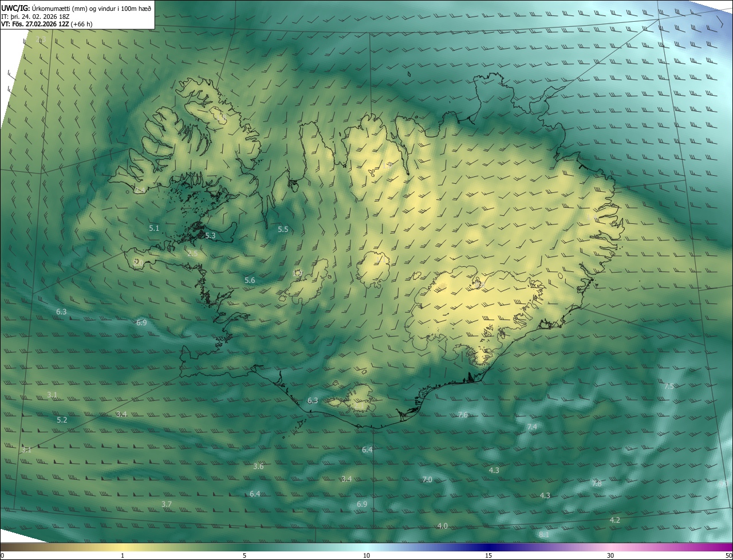Click the 'VT: Fös. 27.02.2026 12Z (+66 h)' line

click(x=47, y=24)
